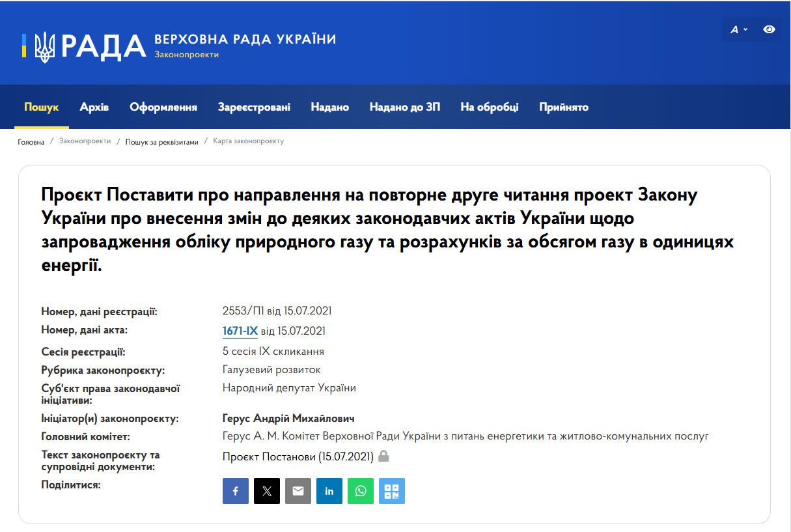Click the ВЕРХОВНА РАДА УКРАЇНИ header title
Viewport: 791px width, 532px height.
click(x=245, y=39)
